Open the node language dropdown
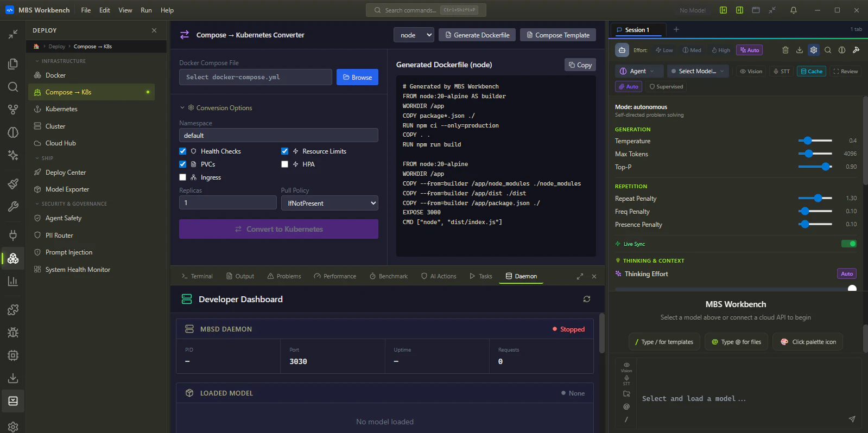Viewport: 868px width, 433px height. [x=414, y=35]
